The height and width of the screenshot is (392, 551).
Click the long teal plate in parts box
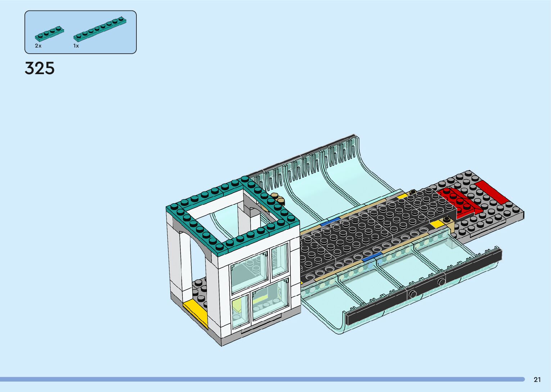[x=100, y=28]
